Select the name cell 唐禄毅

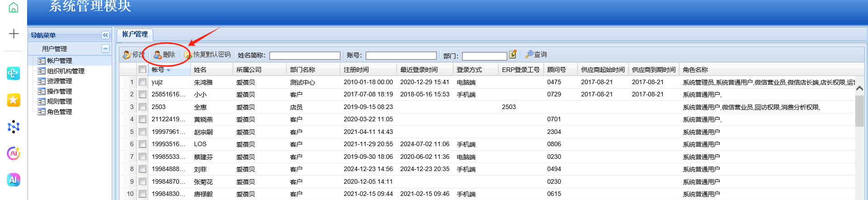click(203, 194)
